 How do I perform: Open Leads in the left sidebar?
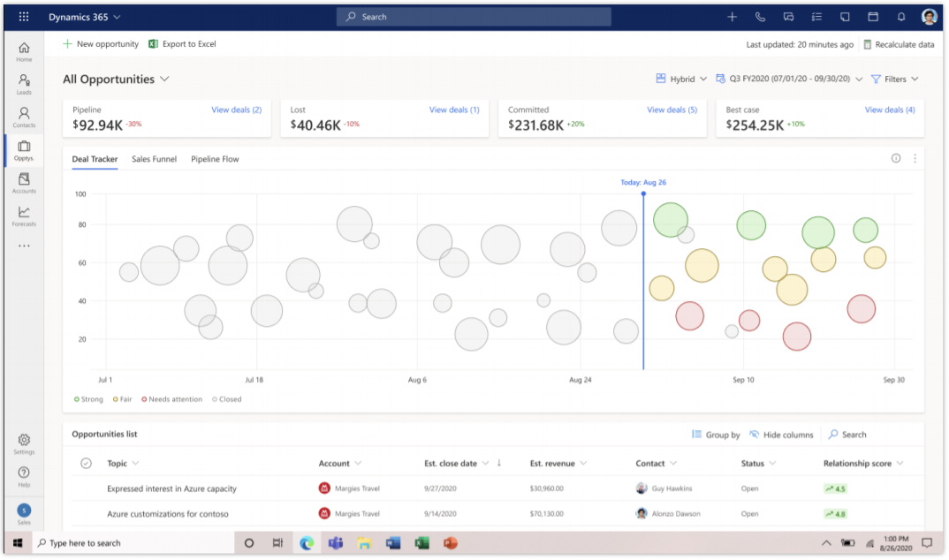tap(24, 84)
